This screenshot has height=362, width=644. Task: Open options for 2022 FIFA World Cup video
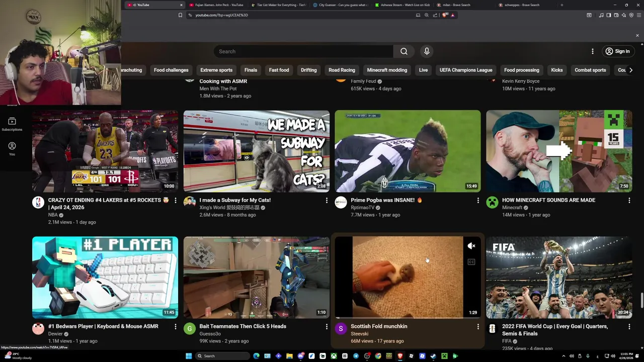tap(629, 326)
